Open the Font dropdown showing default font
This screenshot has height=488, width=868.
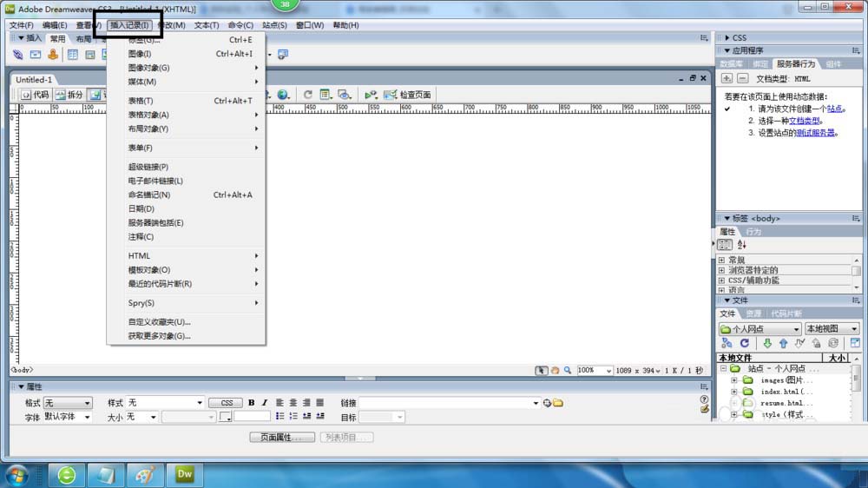(68, 417)
